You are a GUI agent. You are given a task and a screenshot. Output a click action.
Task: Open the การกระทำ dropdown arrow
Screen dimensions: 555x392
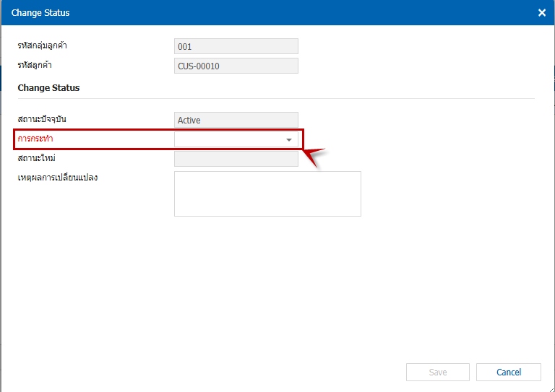pos(289,139)
